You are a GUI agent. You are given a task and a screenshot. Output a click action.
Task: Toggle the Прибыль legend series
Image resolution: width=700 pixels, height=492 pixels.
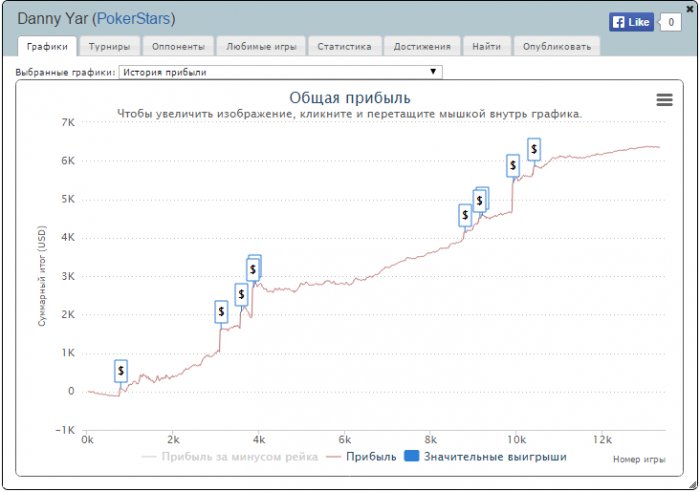(362, 457)
